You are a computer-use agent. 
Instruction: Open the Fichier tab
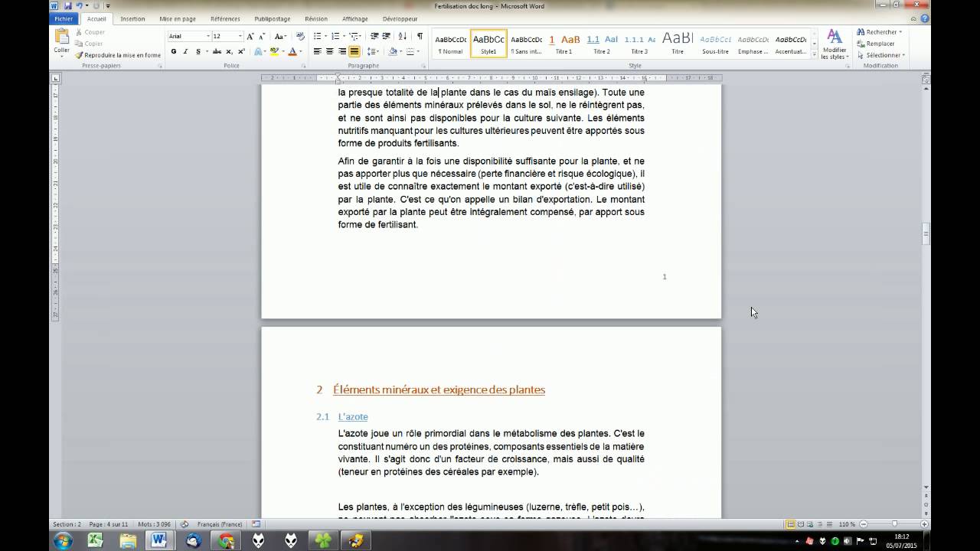tap(64, 18)
